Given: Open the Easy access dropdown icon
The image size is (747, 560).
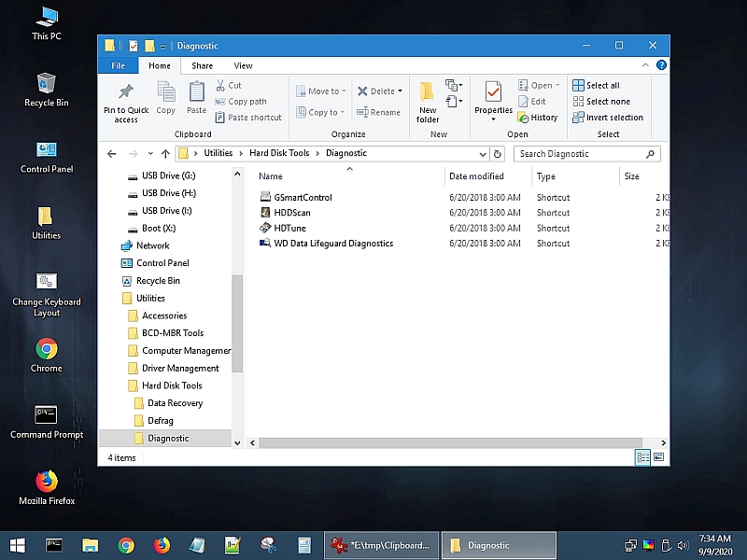Looking at the screenshot, I should [454, 101].
